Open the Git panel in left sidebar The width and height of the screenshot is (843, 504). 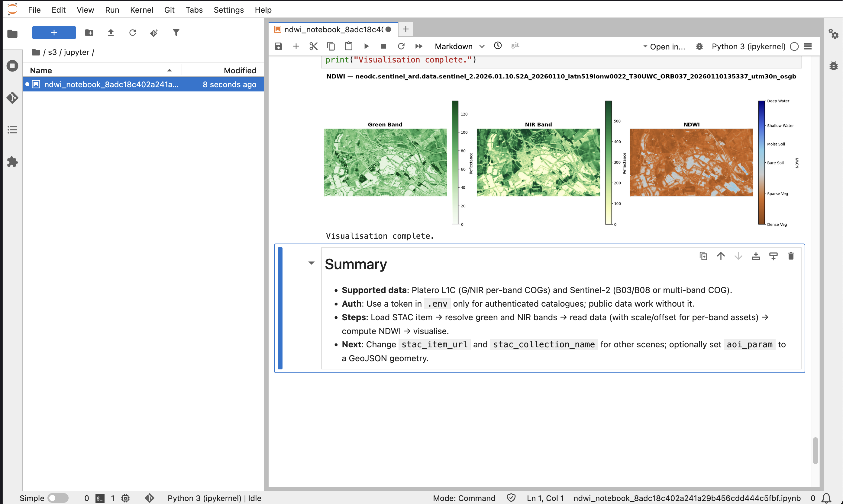click(12, 98)
